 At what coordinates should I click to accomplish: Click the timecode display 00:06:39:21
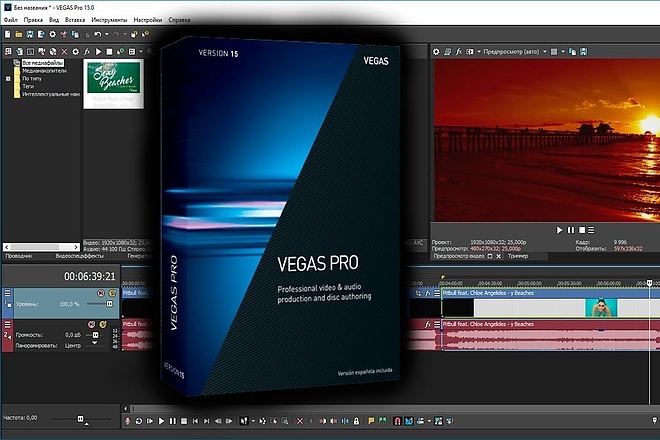click(90, 276)
